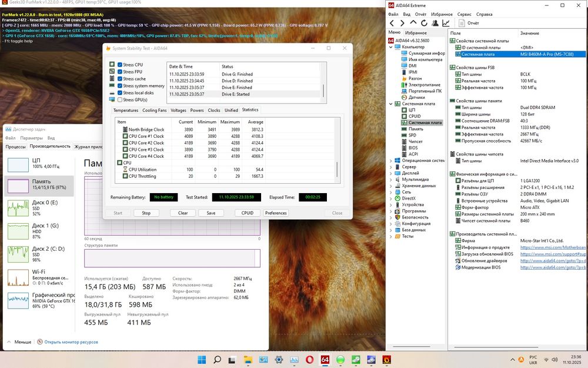Screen dimensions: 588x368
Task: Select SPD item in AIDA64 tree
Action: pyautogui.click(x=412, y=135)
